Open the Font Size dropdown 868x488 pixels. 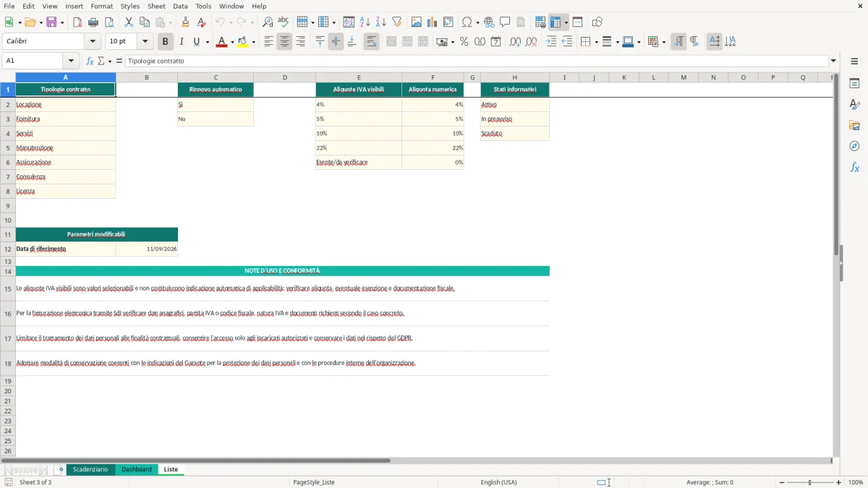click(x=145, y=42)
